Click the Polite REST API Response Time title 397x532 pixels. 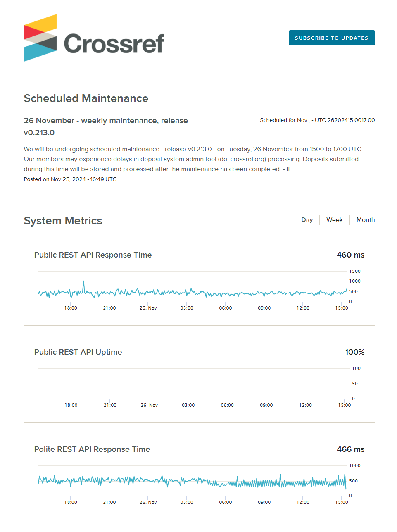click(x=92, y=449)
